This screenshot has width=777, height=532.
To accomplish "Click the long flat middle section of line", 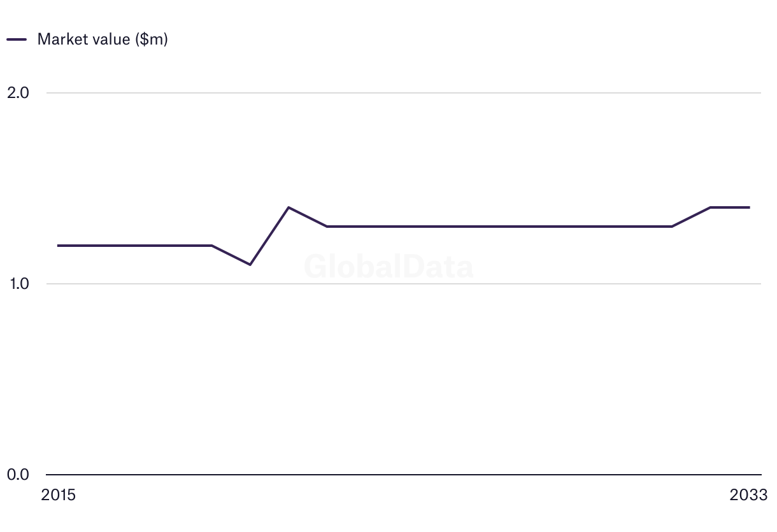I will click(499, 227).
